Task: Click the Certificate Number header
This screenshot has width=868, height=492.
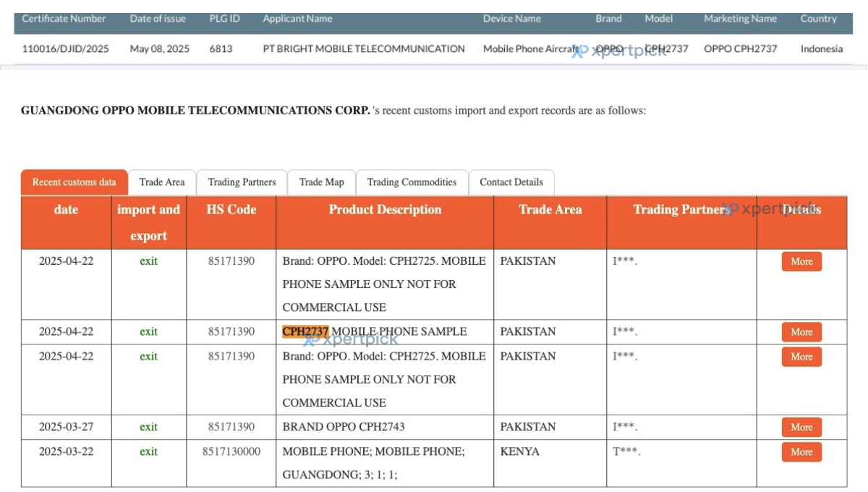Action: pyautogui.click(x=64, y=19)
